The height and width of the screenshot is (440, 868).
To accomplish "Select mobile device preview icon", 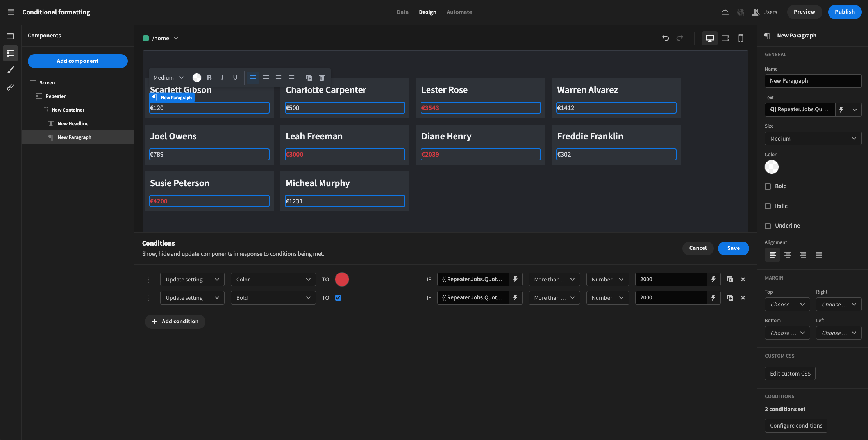I will click(740, 38).
